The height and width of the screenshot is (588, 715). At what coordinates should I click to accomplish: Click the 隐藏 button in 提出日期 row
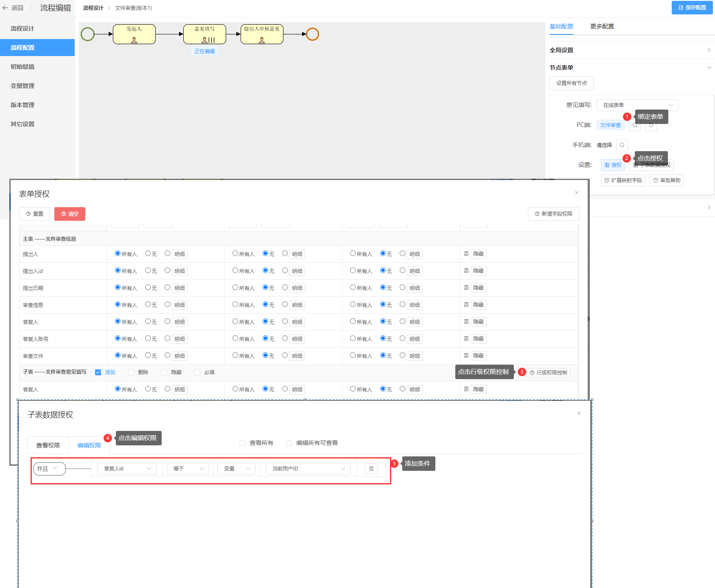coord(479,288)
